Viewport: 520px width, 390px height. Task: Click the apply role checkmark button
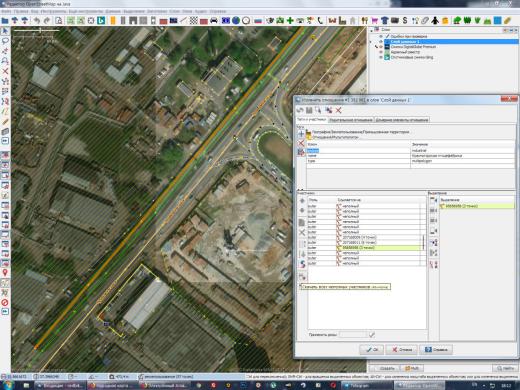click(372, 334)
